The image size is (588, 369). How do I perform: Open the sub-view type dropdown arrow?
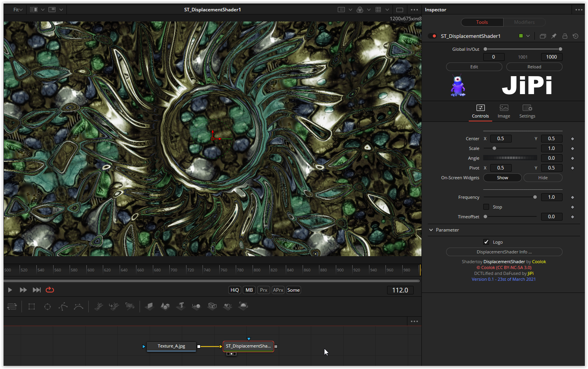click(61, 10)
